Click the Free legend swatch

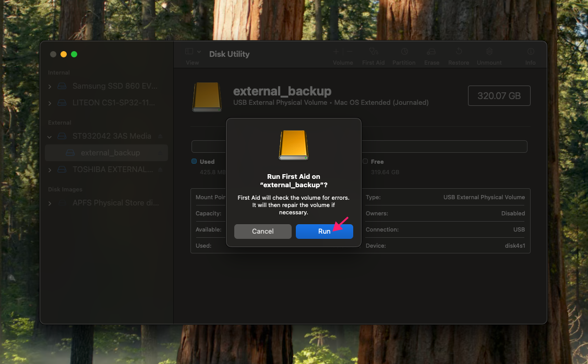click(x=365, y=161)
